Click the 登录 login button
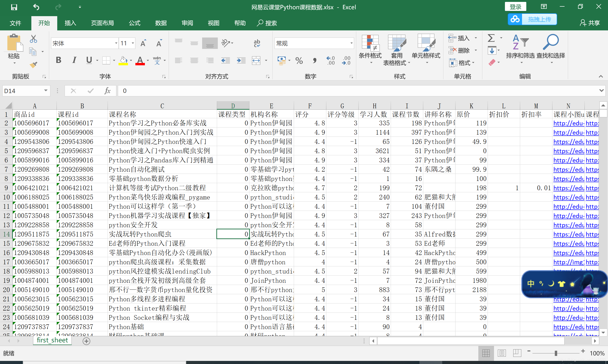This screenshot has width=608, height=364. click(515, 7)
